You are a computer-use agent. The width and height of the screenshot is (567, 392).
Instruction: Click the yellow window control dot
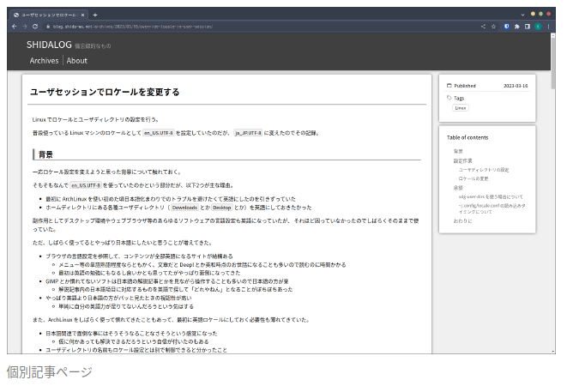tap(533, 14)
